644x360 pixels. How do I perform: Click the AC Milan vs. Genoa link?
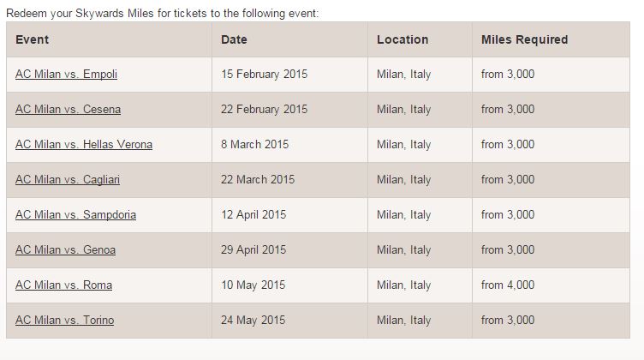coord(65,250)
